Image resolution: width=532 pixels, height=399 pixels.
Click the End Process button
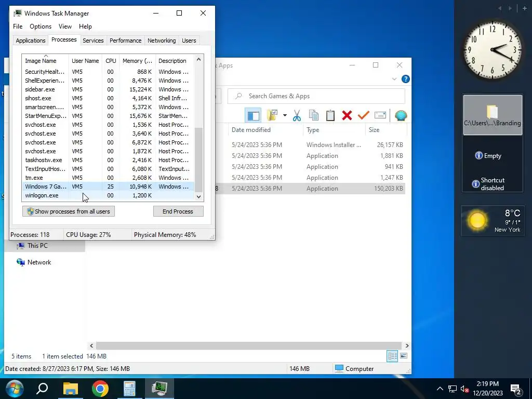(x=178, y=211)
